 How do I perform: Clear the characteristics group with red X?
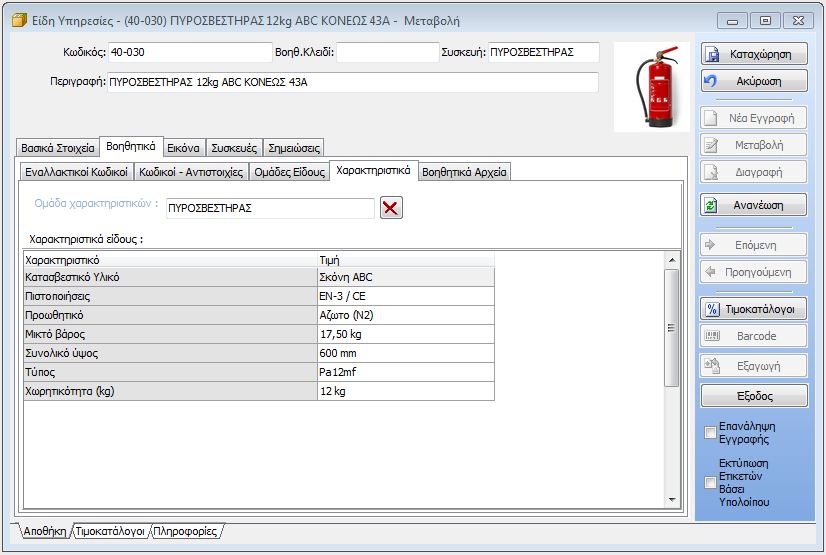[x=391, y=208]
